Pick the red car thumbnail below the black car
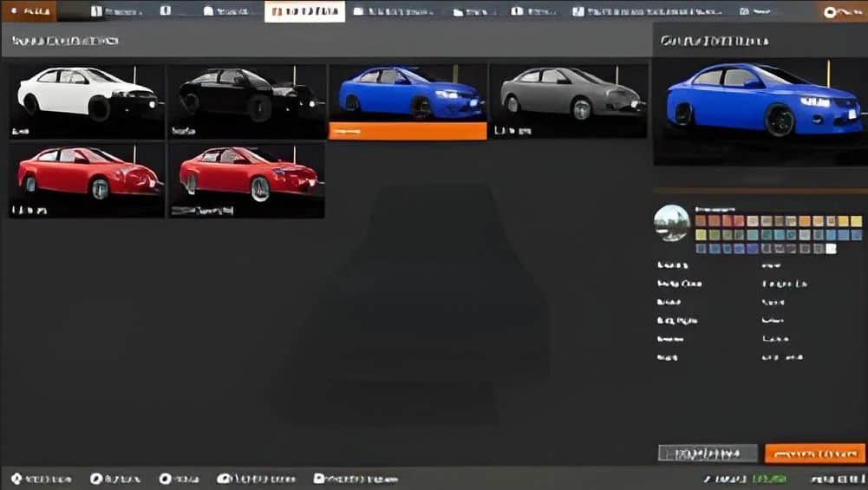868x490 pixels. point(246,180)
